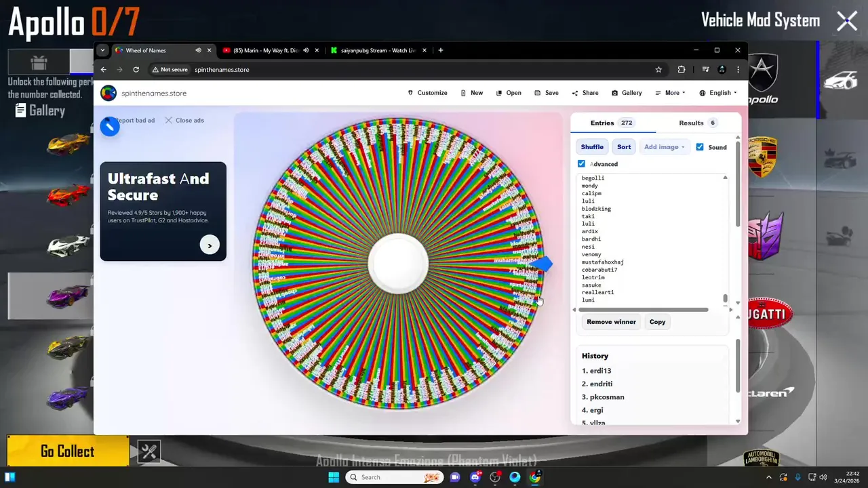Open the English language dropdown
Viewport: 868px width, 488px height.
click(718, 93)
